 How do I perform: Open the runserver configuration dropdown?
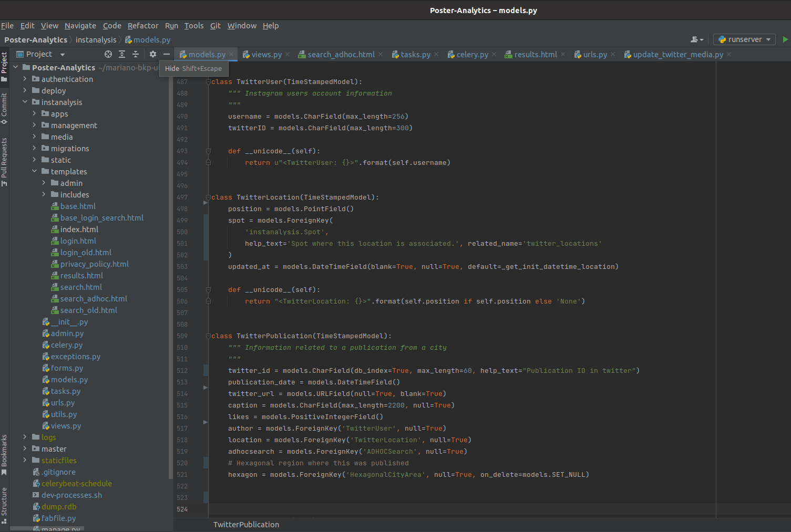pyautogui.click(x=745, y=39)
